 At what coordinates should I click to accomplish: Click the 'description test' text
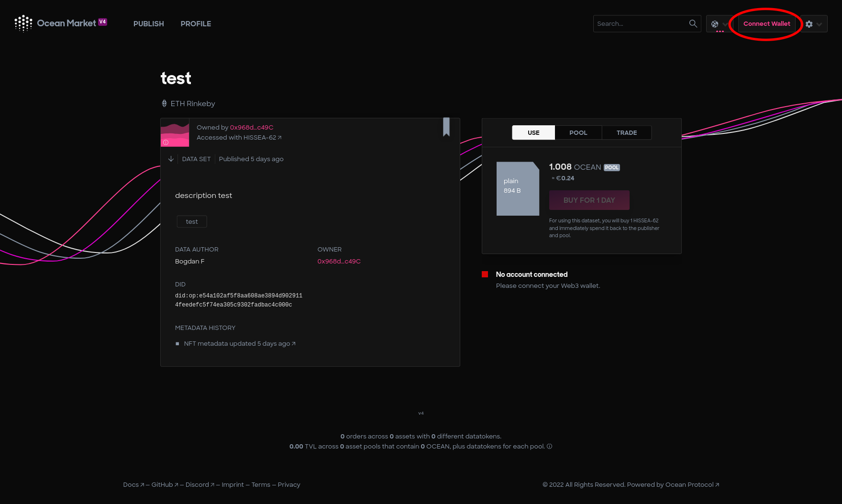click(203, 195)
